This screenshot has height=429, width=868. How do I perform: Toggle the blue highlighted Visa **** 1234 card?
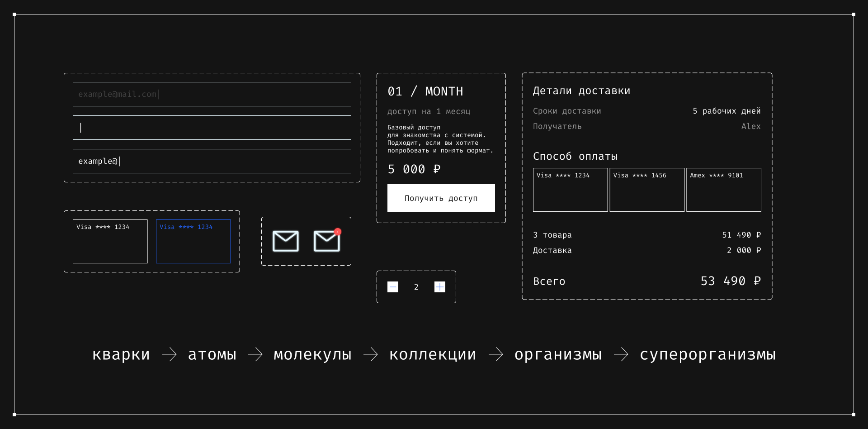tap(193, 241)
